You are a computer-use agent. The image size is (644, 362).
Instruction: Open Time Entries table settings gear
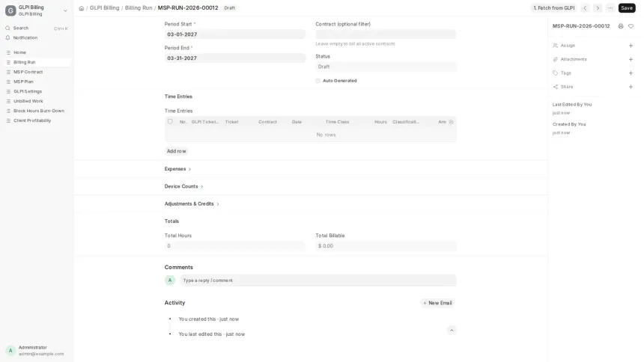pos(451,122)
